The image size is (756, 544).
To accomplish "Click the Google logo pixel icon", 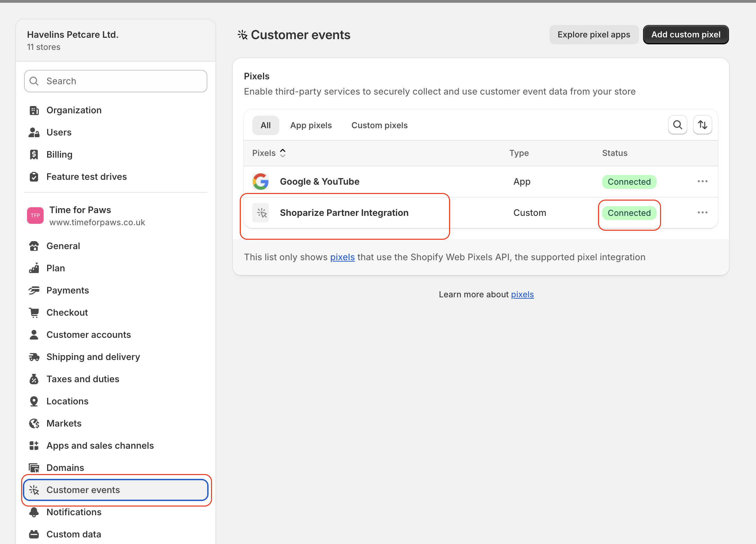I will [261, 182].
